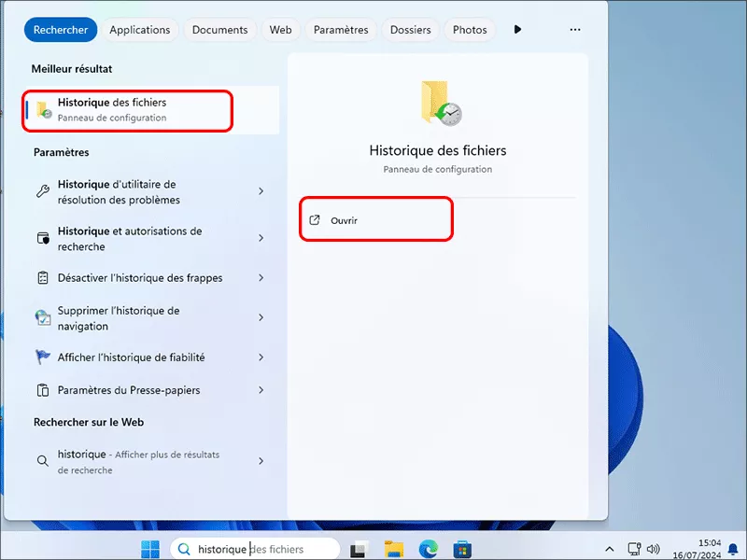Click the reliability history flag icon

coord(42,357)
